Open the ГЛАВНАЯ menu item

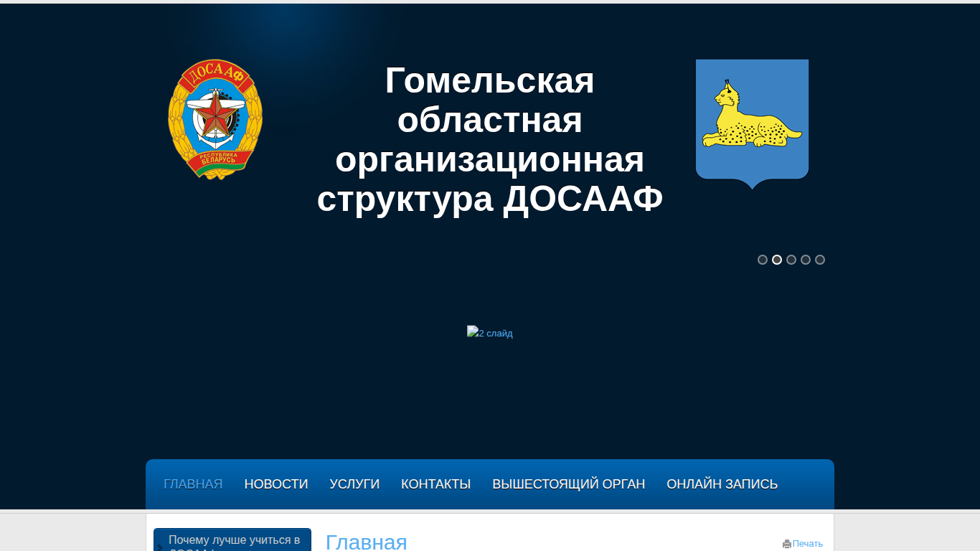point(193,484)
